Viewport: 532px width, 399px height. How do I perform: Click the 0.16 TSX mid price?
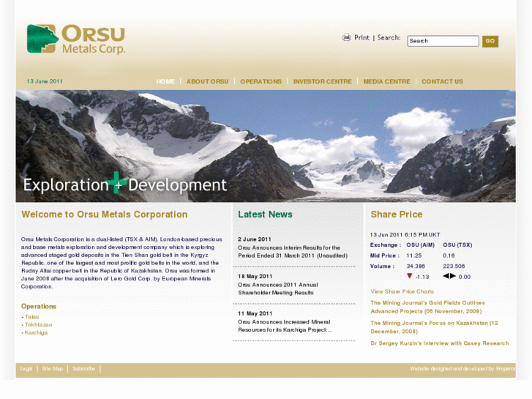point(449,256)
